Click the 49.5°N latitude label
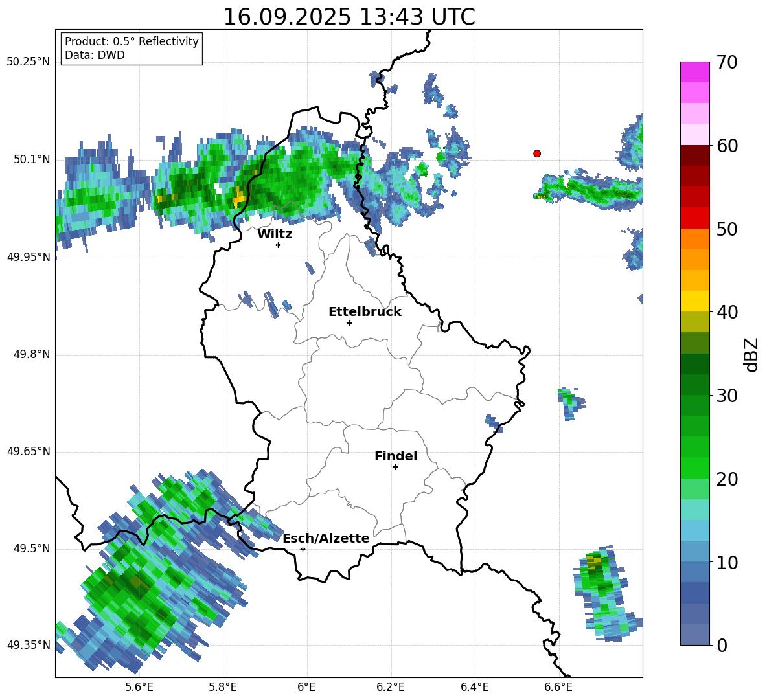The height and width of the screenshot is (700, 767). click(x=31, y=549)
